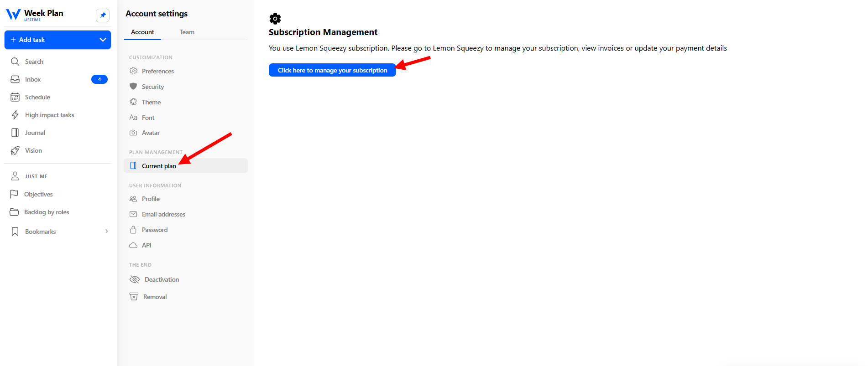868x366 pixels.
Task: Click the Security shield icon
Action: [133, 86]
